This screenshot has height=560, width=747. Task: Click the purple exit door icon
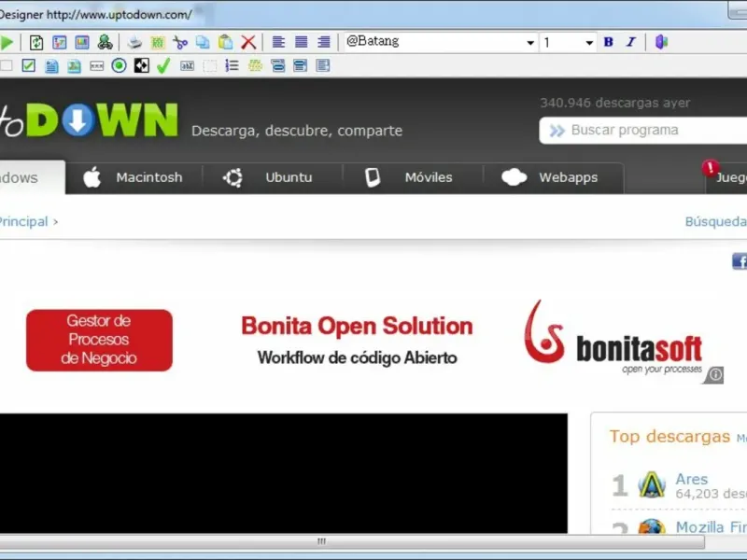coord(661,42)
